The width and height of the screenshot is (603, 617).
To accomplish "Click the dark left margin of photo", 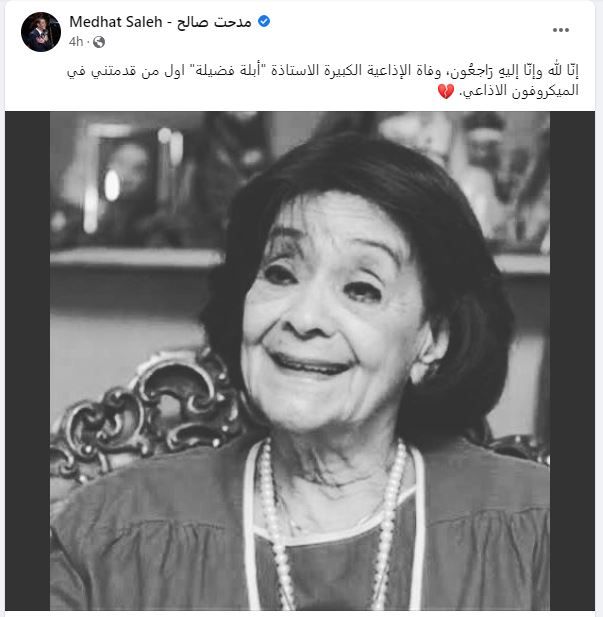I will click(28, 361).
